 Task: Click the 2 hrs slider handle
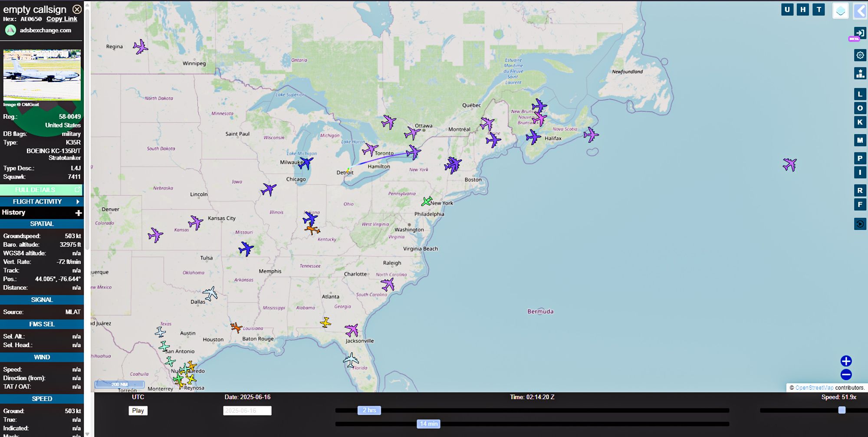[369, 410]
